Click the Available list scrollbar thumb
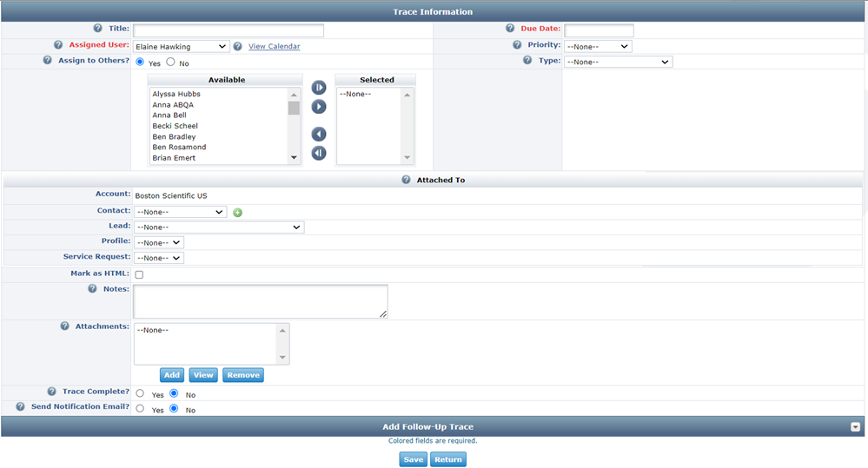The width and height of the screenshot is (868, 468). pos(294,108)
